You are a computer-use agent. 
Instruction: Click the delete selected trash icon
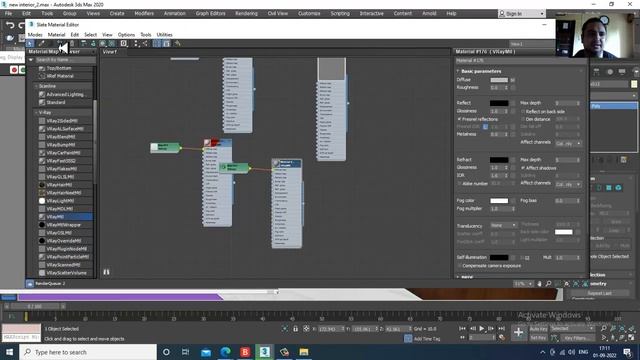tap(72, 43)
